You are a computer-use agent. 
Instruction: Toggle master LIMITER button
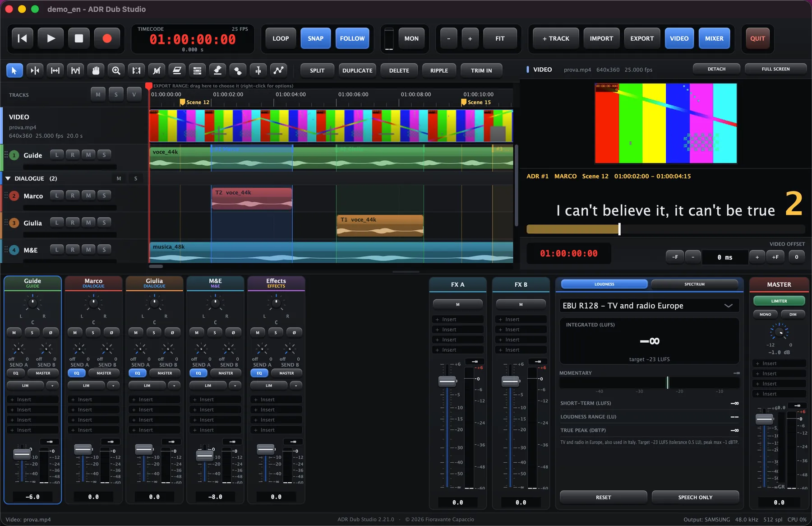click(779, 301)
